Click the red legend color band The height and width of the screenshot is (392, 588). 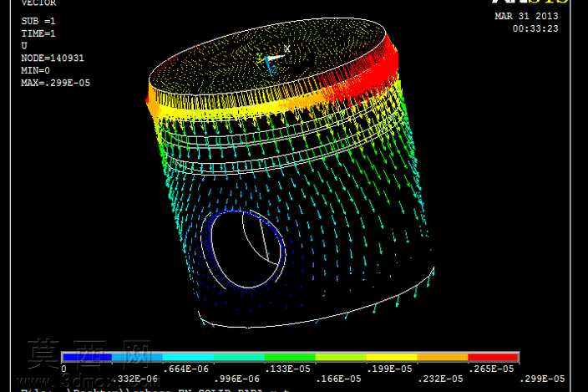[493, 357]
